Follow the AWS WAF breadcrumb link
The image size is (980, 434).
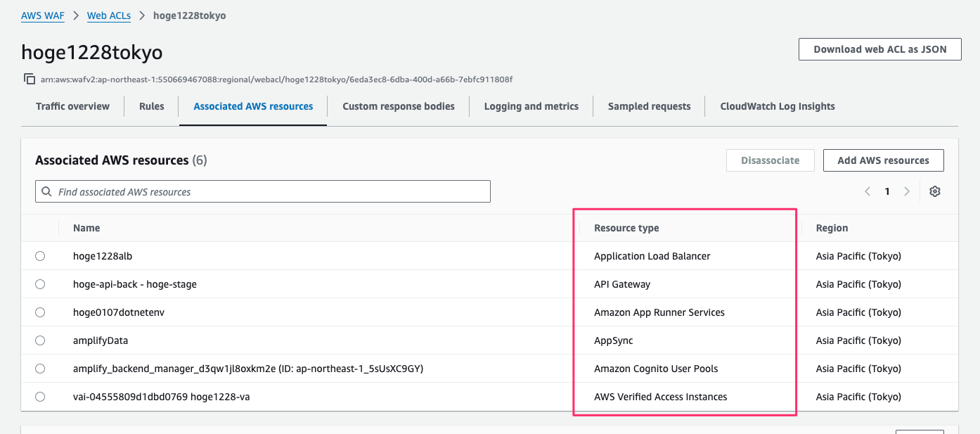(42, 15)
